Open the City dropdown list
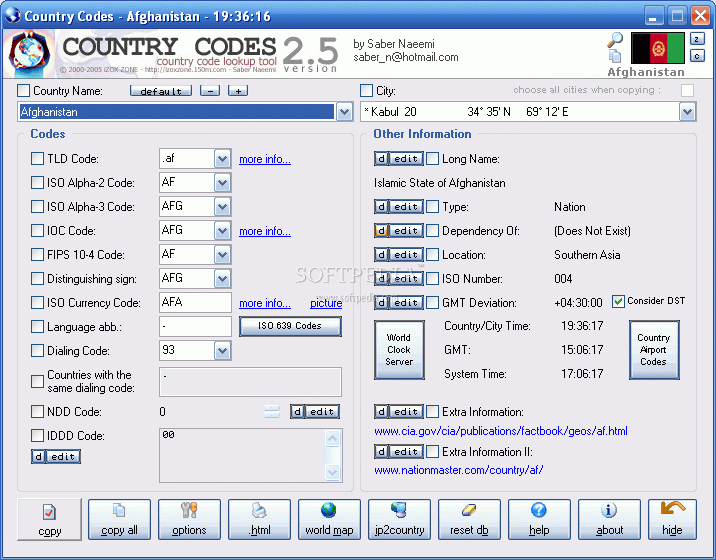Viewport: 716px width, 560px height. coord(687,112)
